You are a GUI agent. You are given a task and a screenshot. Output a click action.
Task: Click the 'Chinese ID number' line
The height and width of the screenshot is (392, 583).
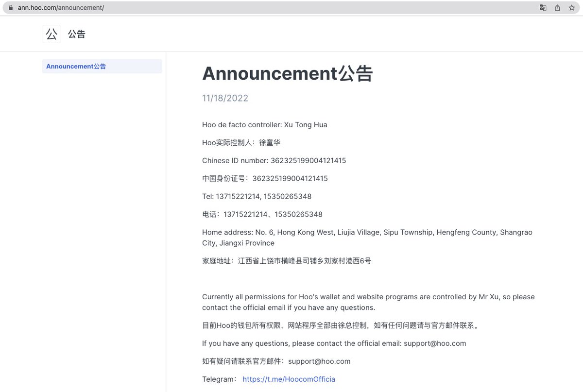point(274,161)
